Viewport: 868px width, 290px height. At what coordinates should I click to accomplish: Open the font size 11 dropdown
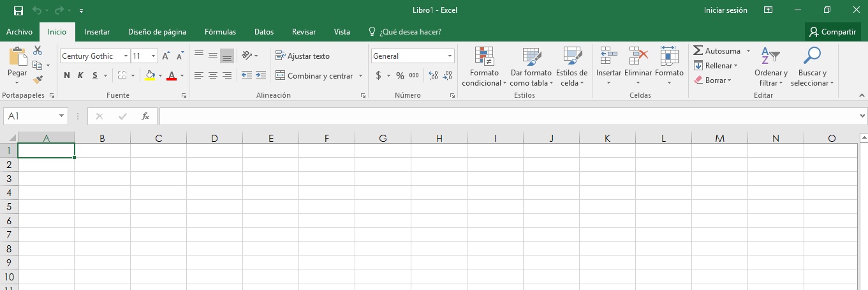[x=153, y=56]
